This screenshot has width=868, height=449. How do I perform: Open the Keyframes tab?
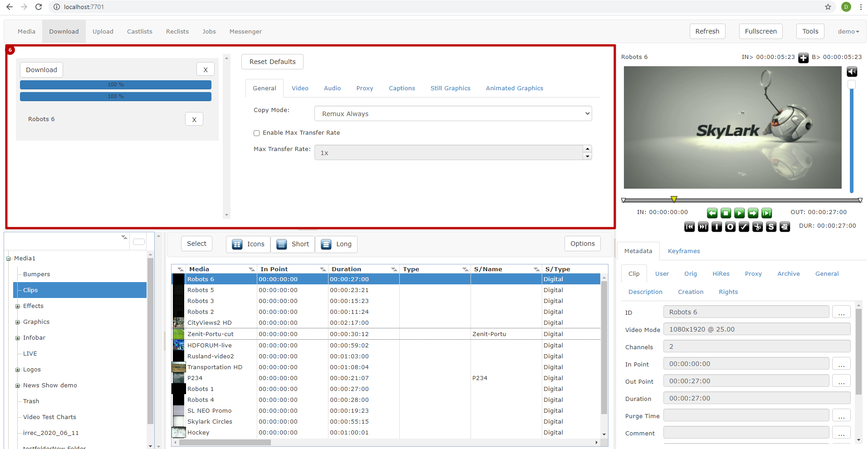(684, 251)
